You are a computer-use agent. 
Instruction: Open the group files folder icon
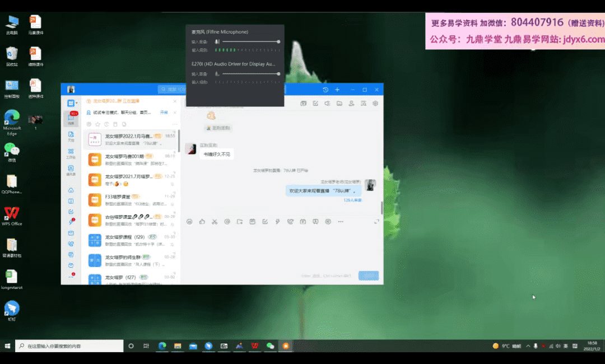click(339, 104)
